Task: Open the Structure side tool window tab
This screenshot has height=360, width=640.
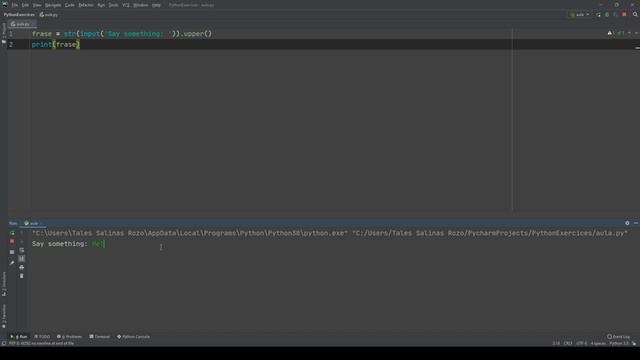Action: (x=4, y=284)
